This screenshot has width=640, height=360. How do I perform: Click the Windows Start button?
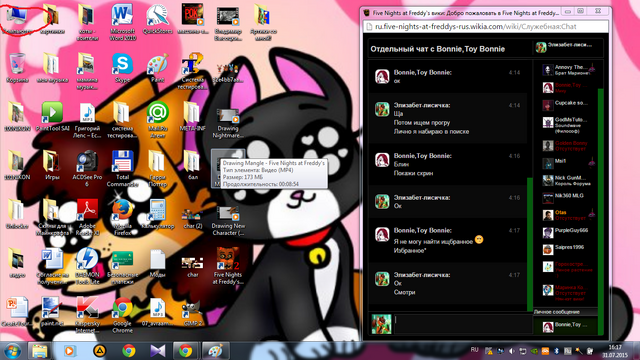point(13,351)
